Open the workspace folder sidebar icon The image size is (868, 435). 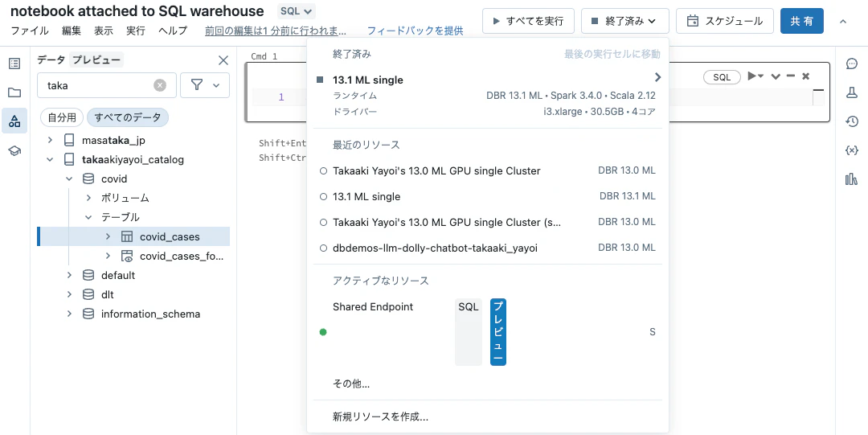pos(14,92)
